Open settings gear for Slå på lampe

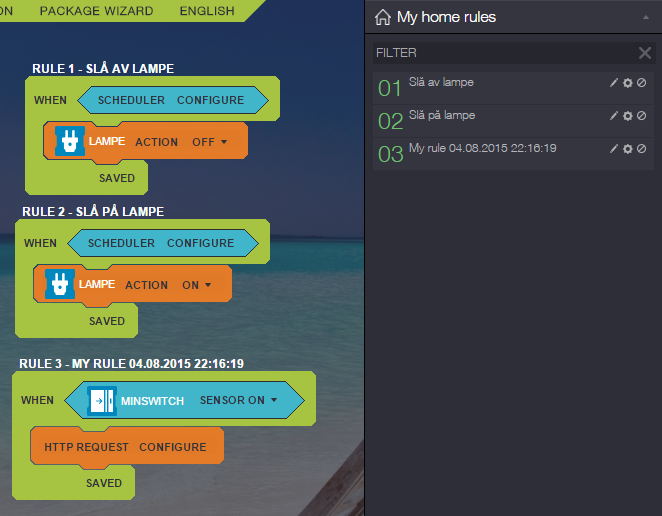628,116
